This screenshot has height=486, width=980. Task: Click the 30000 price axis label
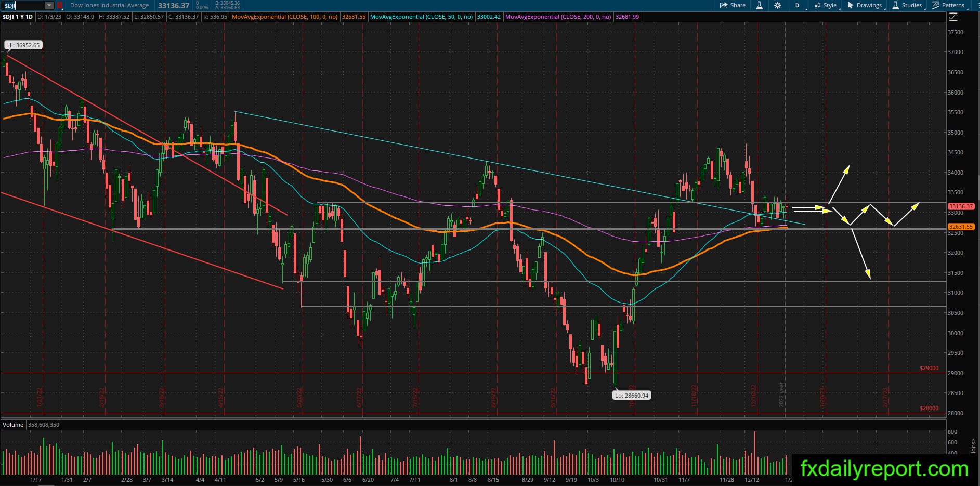coord(956,333)
